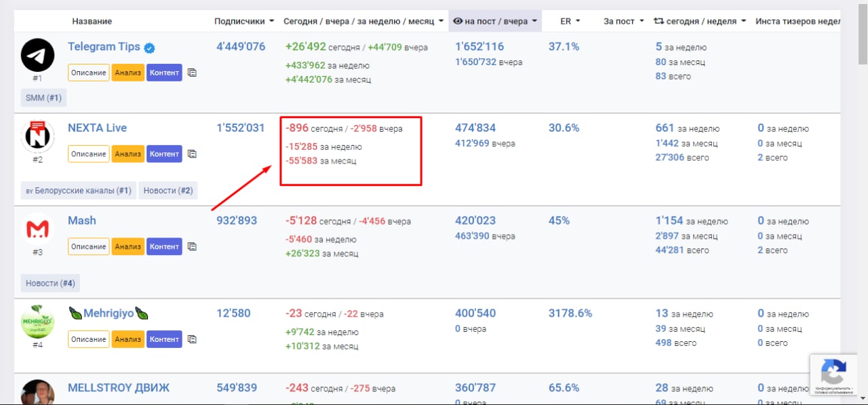The width and height of the screenshot is (868, 405).
Task: Open the Mash channel link
Action: [x=82, y=220]
